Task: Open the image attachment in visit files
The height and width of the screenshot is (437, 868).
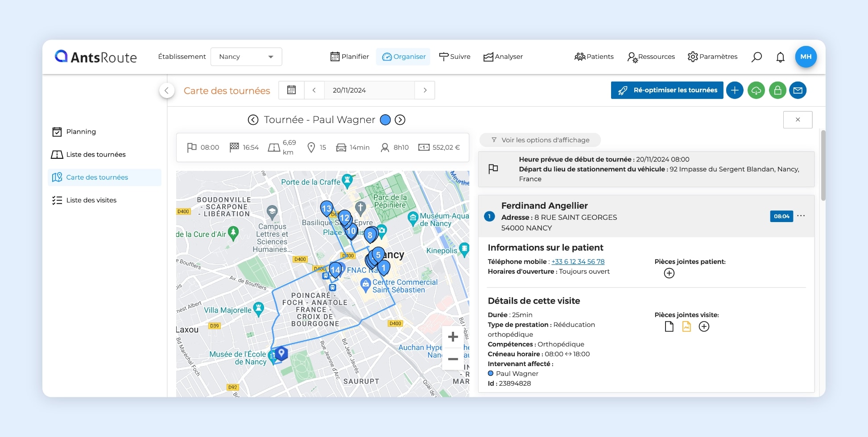Action: [686, 327]
